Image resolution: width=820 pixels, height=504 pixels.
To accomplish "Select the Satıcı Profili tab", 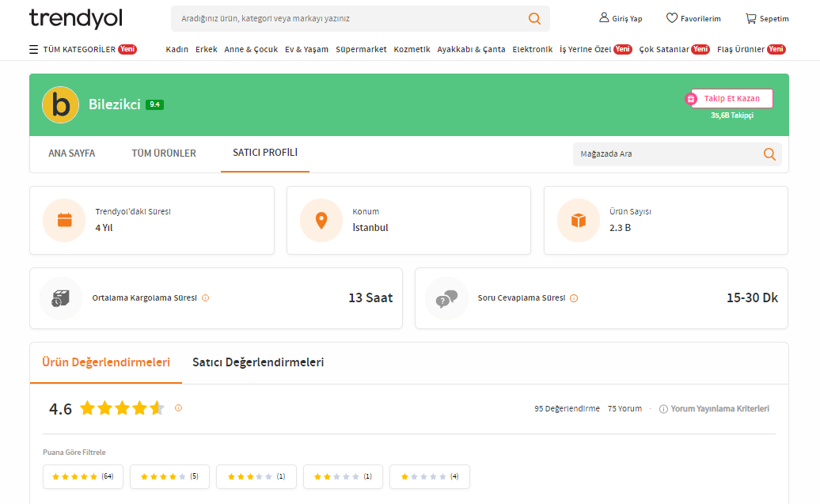I will (265, 153).
